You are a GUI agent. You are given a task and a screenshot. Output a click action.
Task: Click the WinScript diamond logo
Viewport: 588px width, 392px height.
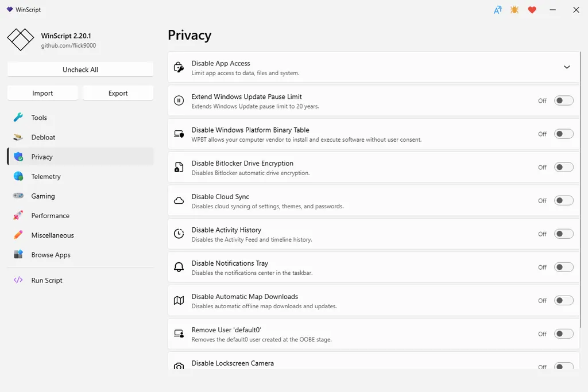pyautogui.click(x=21, y=40)
